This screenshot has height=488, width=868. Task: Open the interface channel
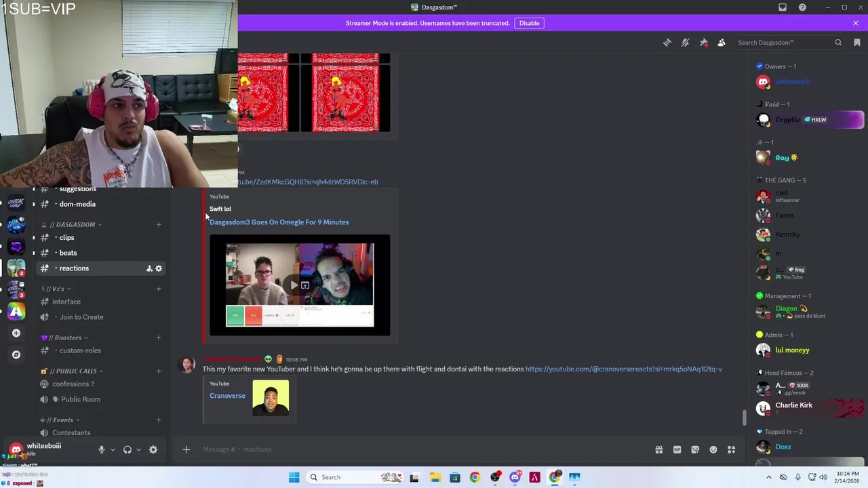(100, 302)
